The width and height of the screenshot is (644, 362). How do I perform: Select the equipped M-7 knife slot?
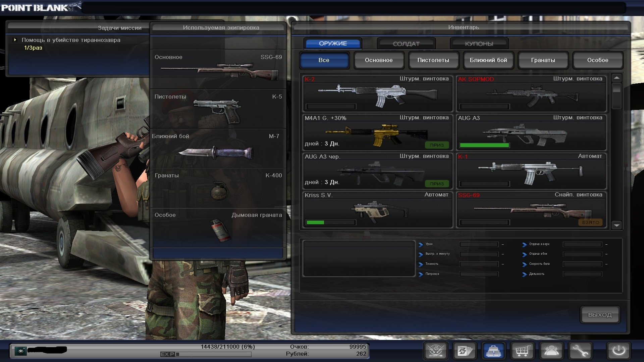(218, 148)
